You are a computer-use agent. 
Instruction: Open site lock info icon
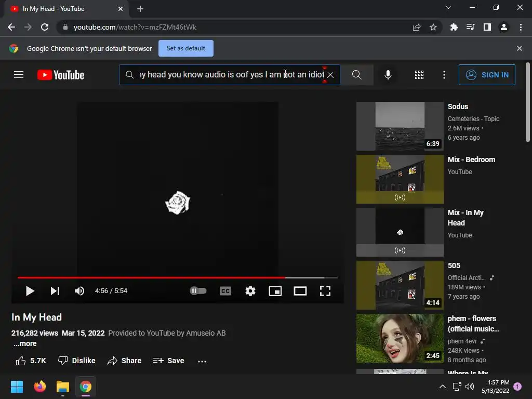point(65,27)
